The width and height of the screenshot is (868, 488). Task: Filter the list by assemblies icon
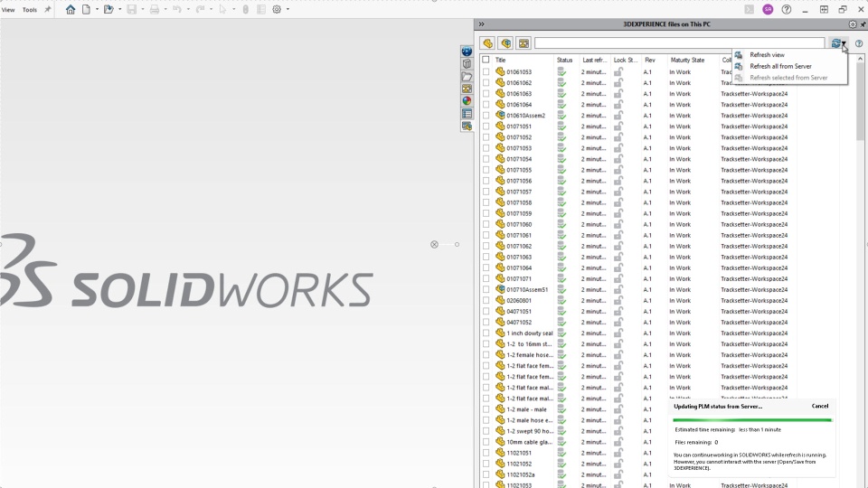tap(505, 43)
